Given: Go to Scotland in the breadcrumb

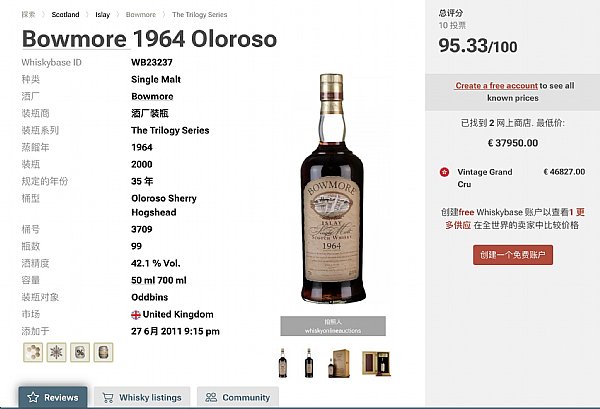Looking at the screenshot, I should coord(65,15).
